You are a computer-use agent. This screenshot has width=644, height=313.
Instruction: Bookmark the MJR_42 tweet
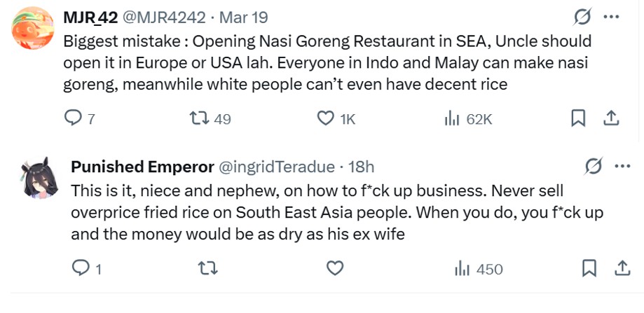click(x=578, y=119)
